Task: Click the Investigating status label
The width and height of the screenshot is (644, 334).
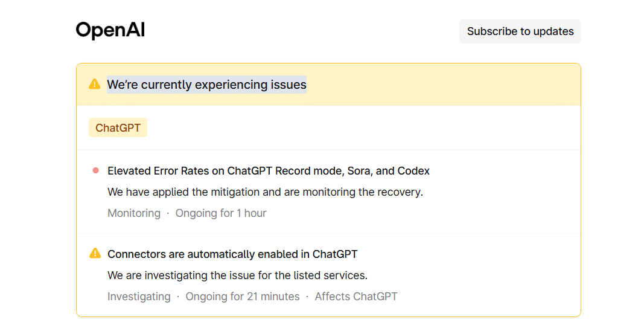Action: [x=139, y=297]
